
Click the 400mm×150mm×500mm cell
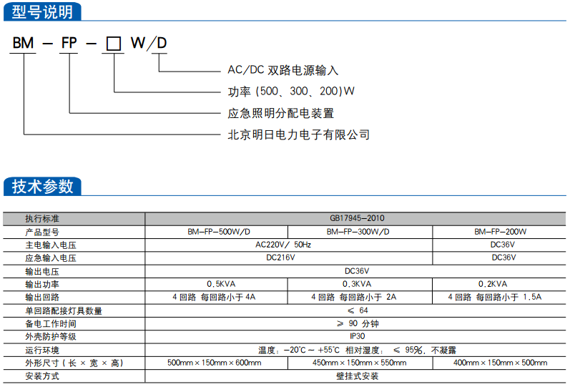click(x=500, y=363)
